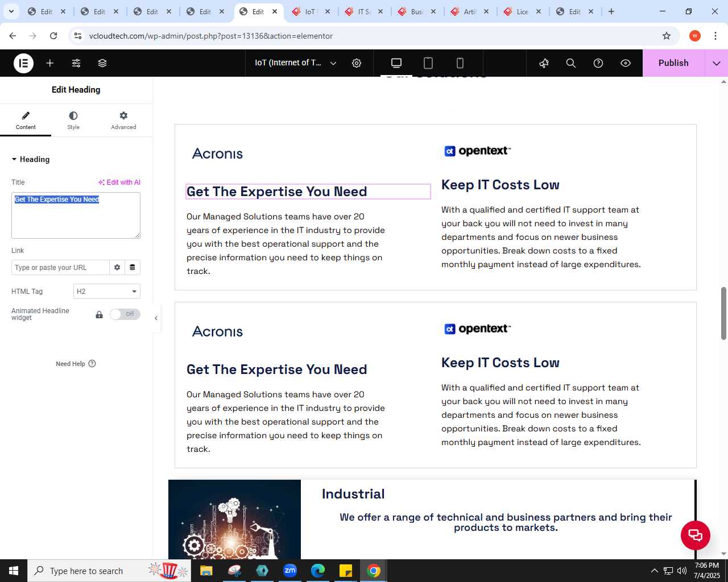Switch to the Content tab
Image resolution: width=728 pixels, height=582 pixels.
click(26, 120)
